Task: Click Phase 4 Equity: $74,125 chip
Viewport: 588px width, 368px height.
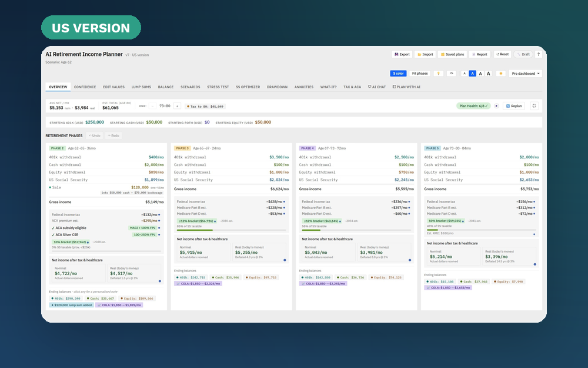Action: click(x=386, y=277)
